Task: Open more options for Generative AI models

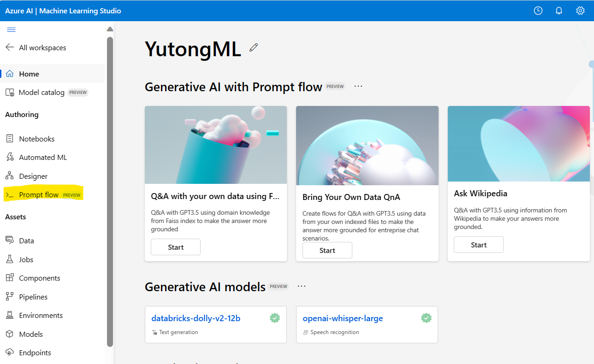Action: [302, 286]
